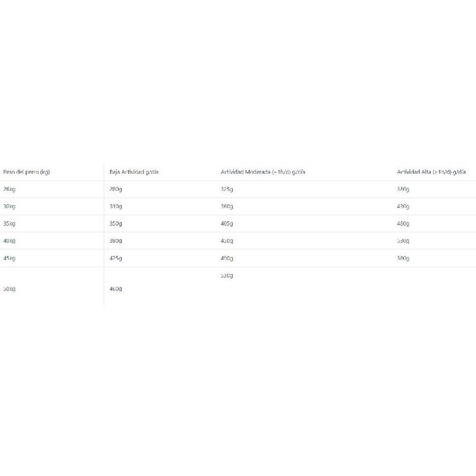Select the 460g cell in the 50kg row
Viewport: 476px width, 476px height.
115,289
